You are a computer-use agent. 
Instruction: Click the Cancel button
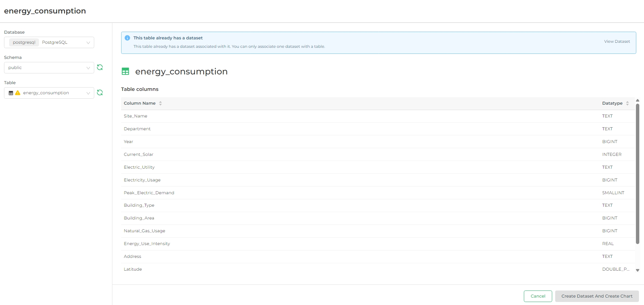click(538, 296)
